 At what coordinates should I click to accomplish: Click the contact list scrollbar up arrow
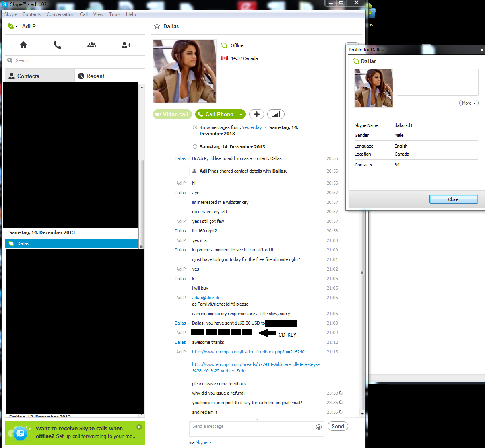point(142,87)
